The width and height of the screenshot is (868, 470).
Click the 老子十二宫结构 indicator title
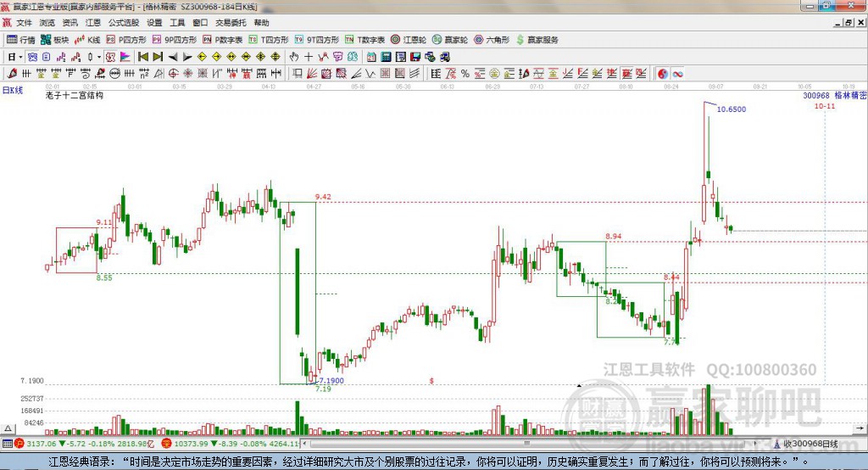pos(75,95)
